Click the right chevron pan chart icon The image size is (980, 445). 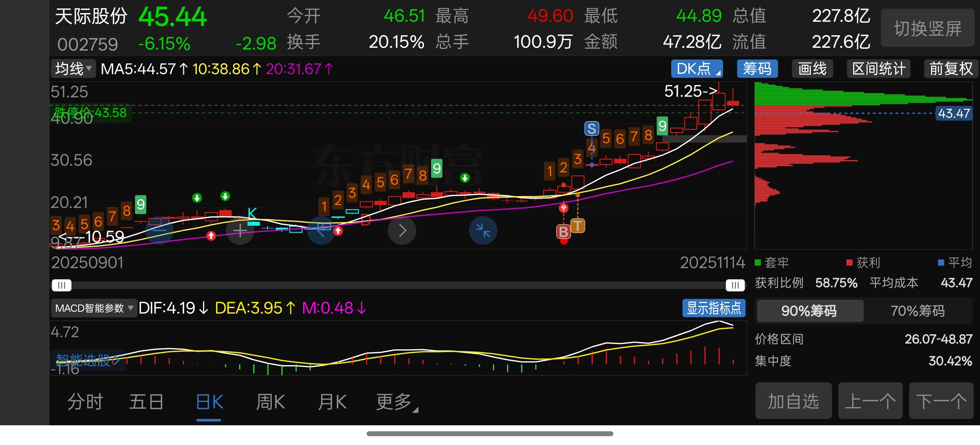pos(402,230)
